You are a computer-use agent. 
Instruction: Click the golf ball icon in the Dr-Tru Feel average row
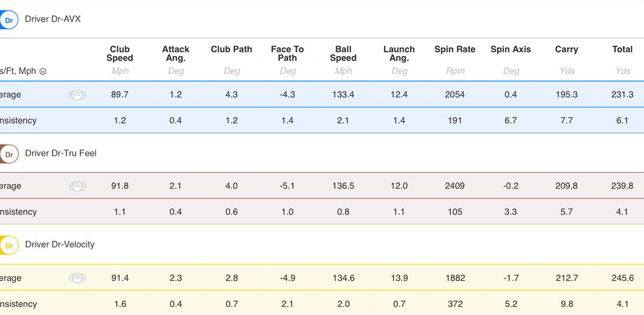click(77, 186)
